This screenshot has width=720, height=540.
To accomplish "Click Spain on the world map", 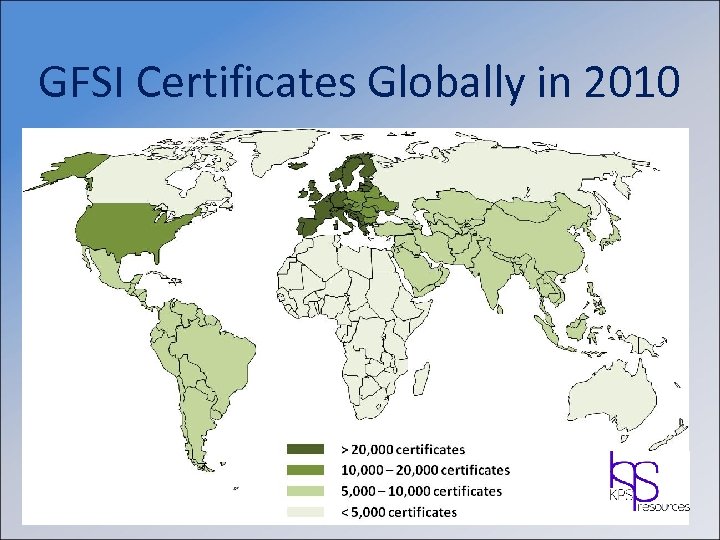I will click(310, 226).
